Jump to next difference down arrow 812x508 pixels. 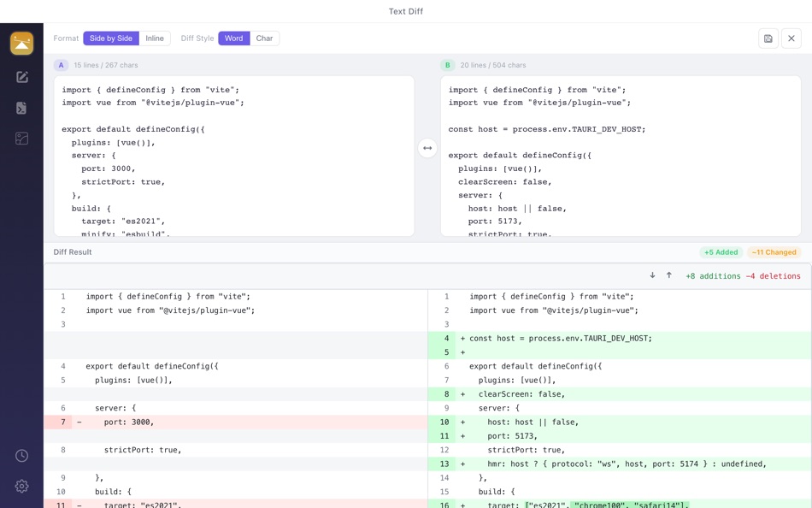point(652,275)
